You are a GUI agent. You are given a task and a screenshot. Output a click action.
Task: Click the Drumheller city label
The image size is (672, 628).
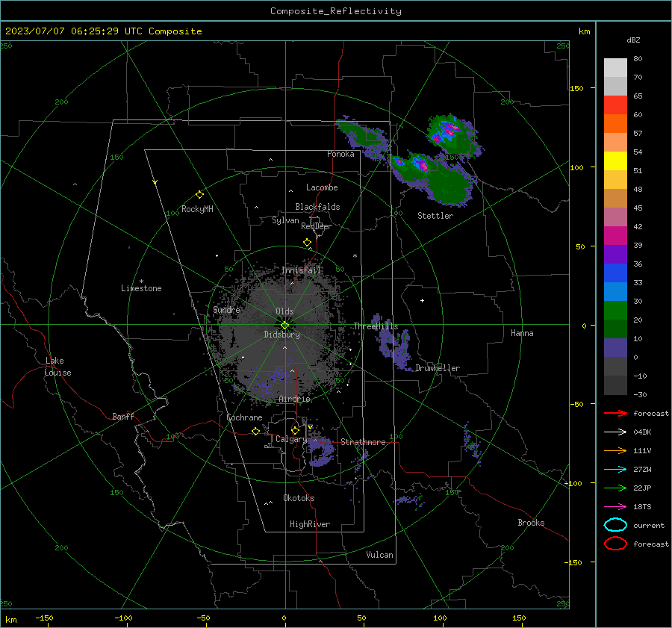point(438,368)
